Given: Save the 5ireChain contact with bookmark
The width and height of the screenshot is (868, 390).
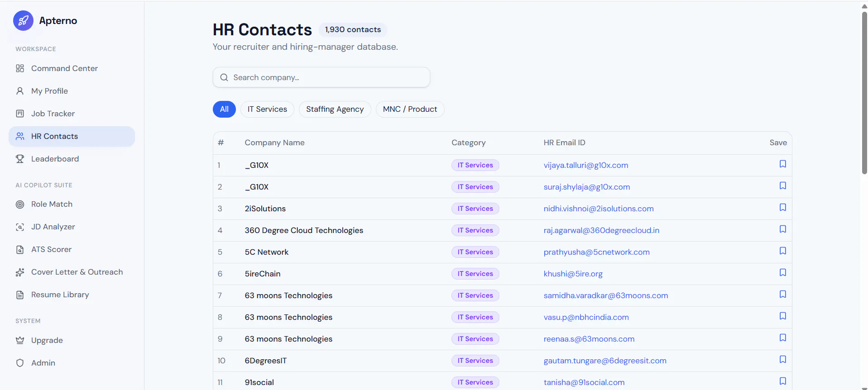Looking at the screenshot, I should coord(782,272).
